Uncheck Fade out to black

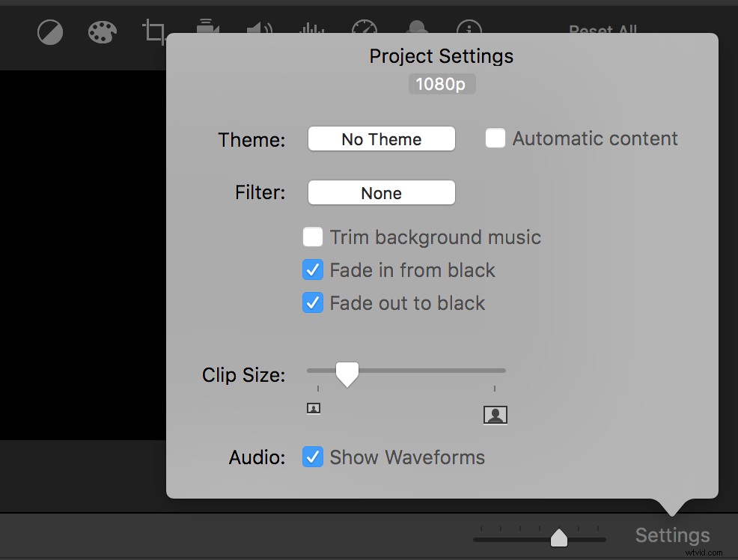(x=313, y=302)
